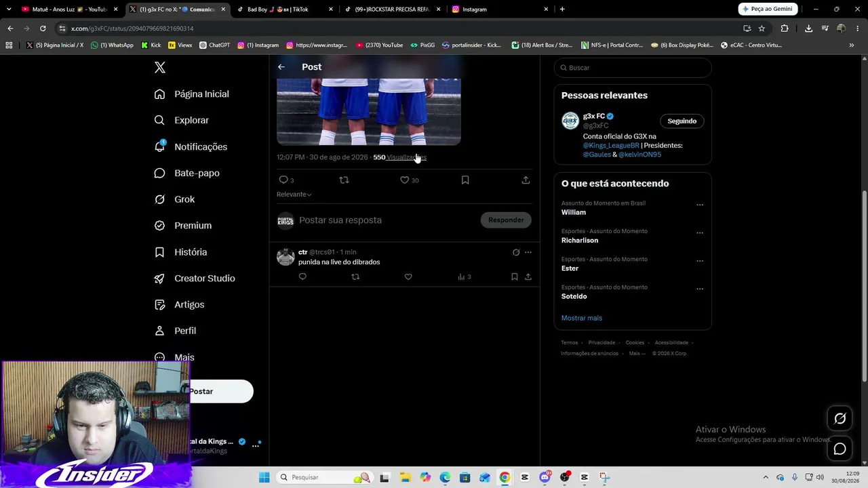Repost the main G3X FC post
Viewport: 868px width, 488px height.
[344, 180]
